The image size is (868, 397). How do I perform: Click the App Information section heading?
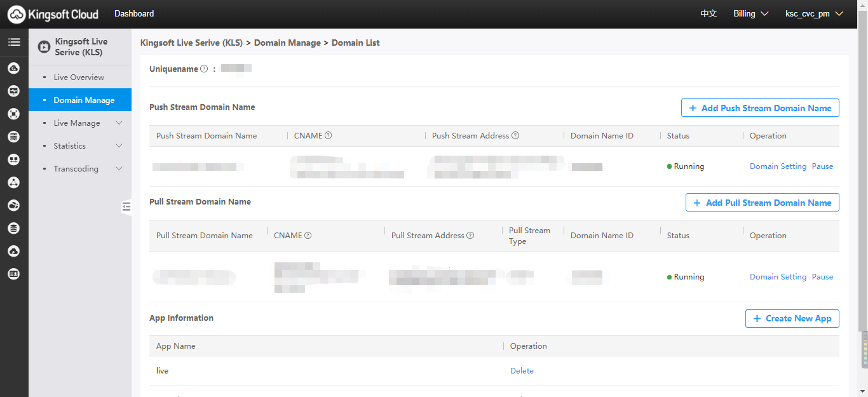181,318
